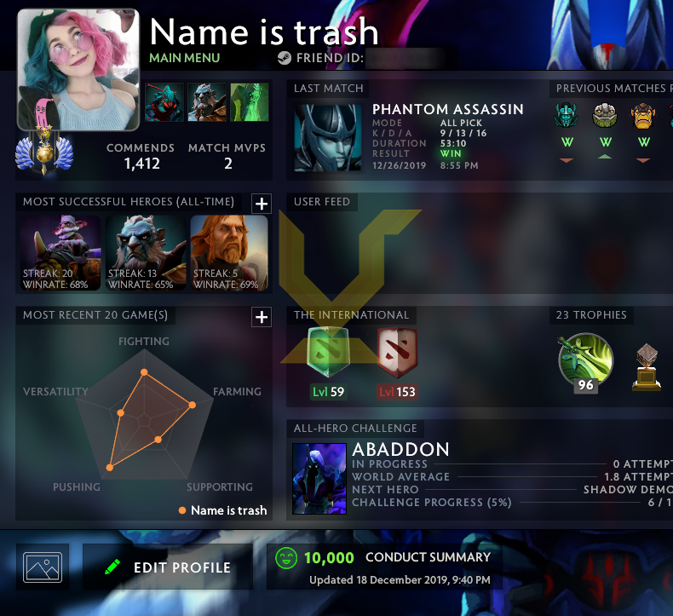The height and width of the screenshot is (616, 673).
Task: Select the hero with 69% winrate
Action: (230, 252)
